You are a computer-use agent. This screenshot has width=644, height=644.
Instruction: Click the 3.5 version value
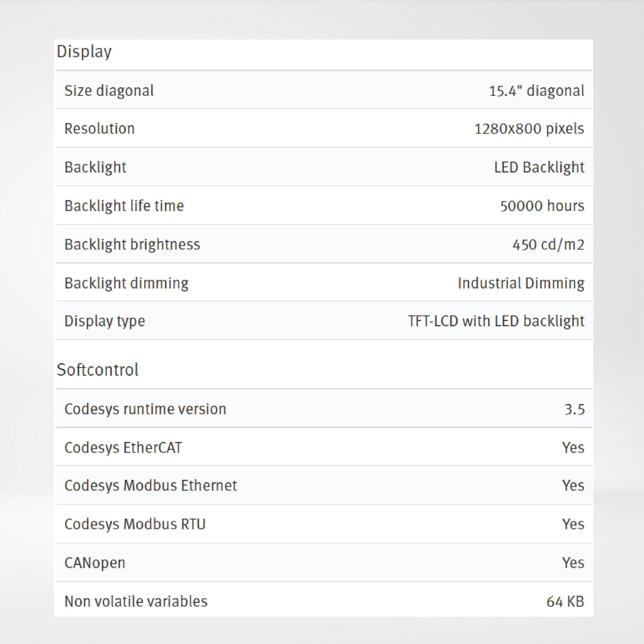574,409
